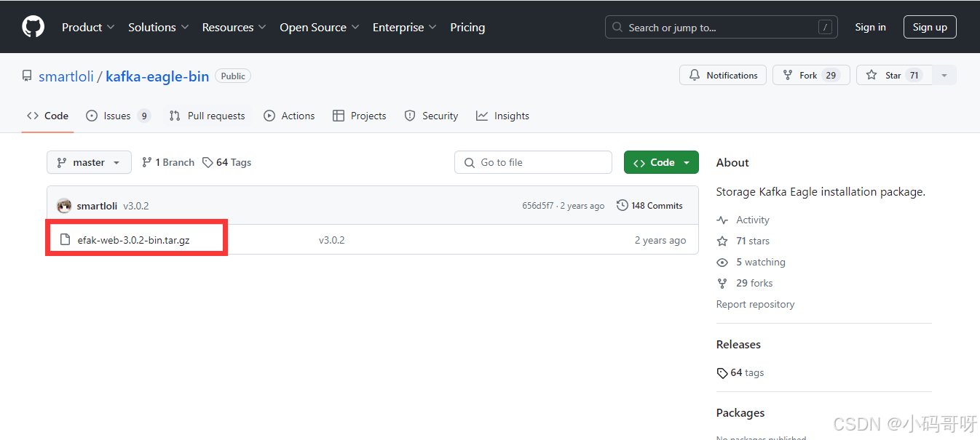Open the Activity link in About
Viewport: 980px width, 440px height.
(x=752, y=220)
